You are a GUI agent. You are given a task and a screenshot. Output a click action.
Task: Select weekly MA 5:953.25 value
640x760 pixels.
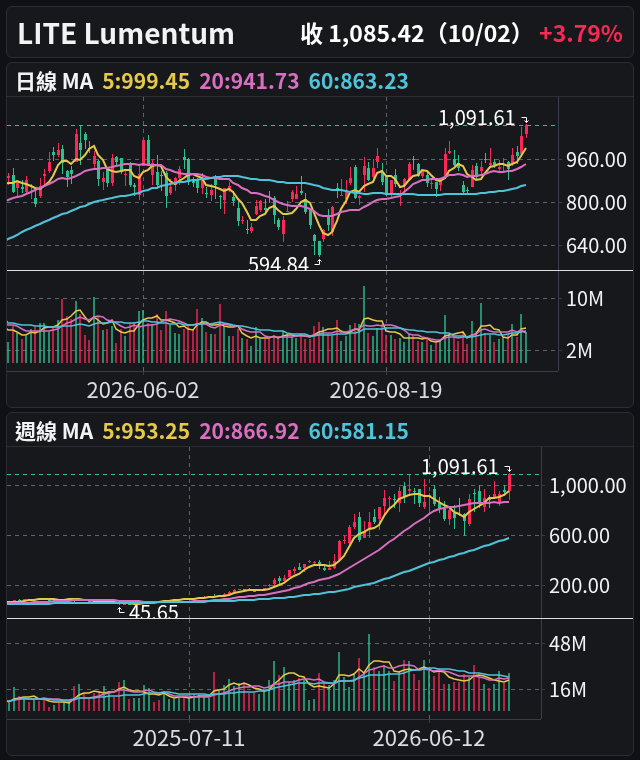[146, 431]
